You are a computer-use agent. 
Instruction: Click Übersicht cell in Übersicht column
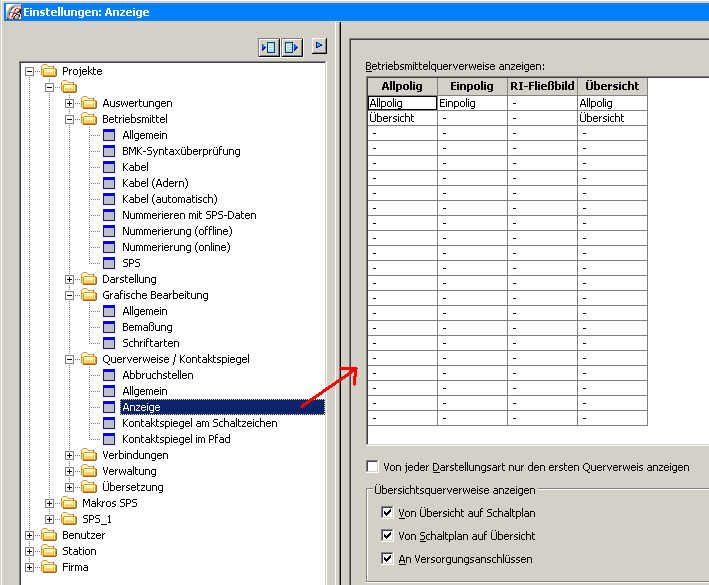coord(612,118)
